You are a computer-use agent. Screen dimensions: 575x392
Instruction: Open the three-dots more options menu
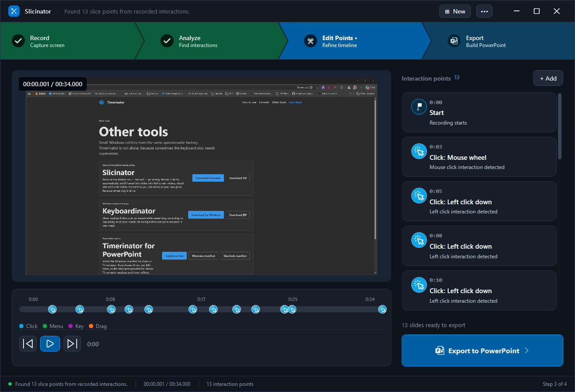click(484, 11)
